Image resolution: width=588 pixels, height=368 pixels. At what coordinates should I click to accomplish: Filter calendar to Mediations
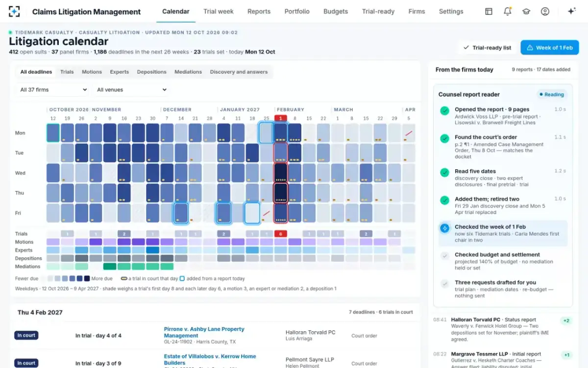(x=188, y=72)
